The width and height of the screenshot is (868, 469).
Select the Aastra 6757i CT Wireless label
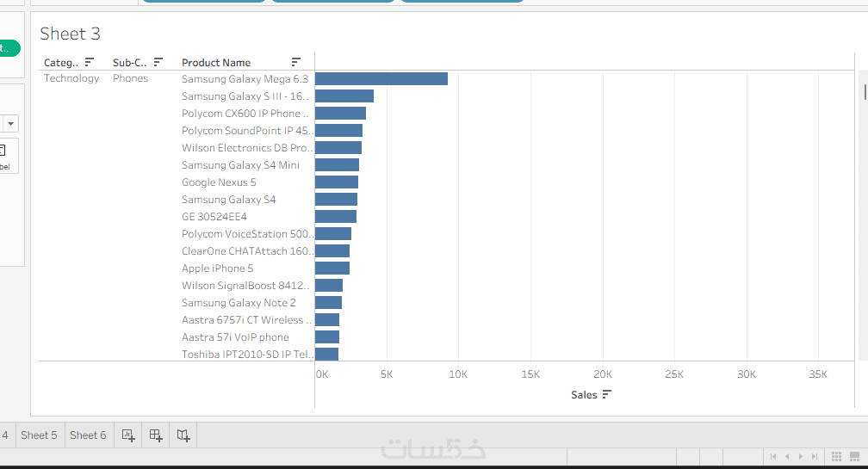pos(246,319)
